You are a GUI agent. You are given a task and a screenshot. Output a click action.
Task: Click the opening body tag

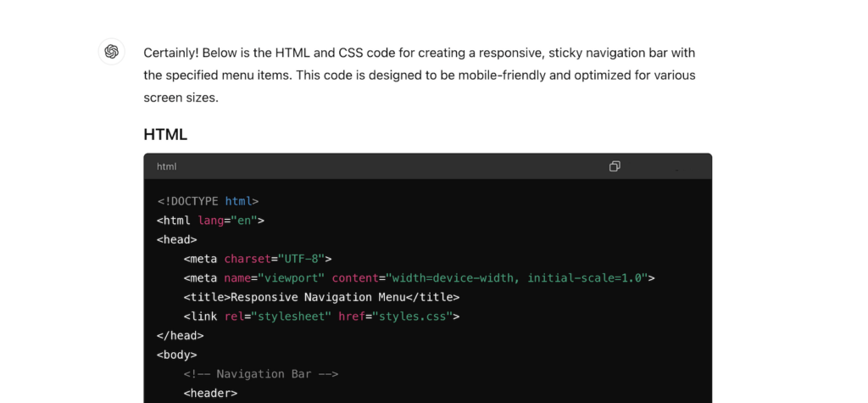(176, 355)
